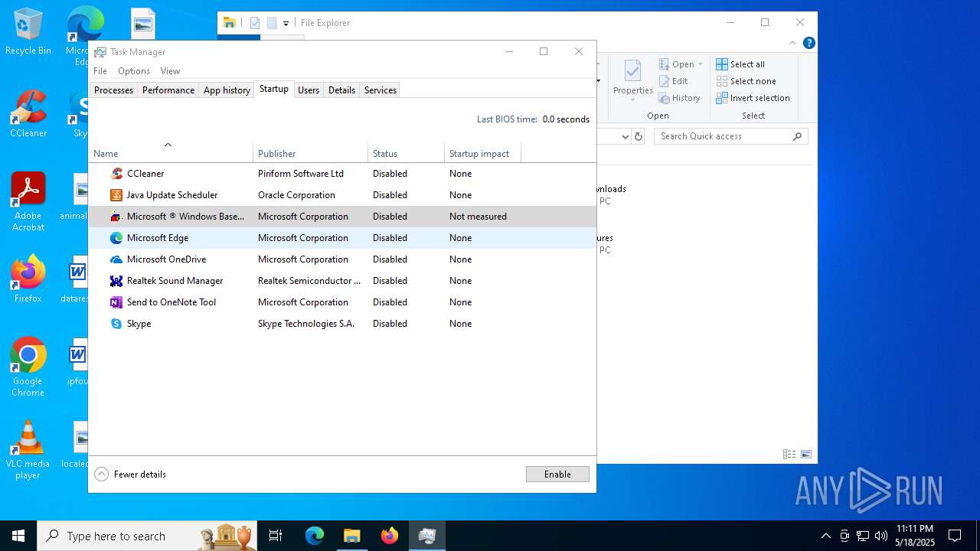Open File Explorer from the taskbar
Screen dimensions: 980x551
tap(352, 536)
